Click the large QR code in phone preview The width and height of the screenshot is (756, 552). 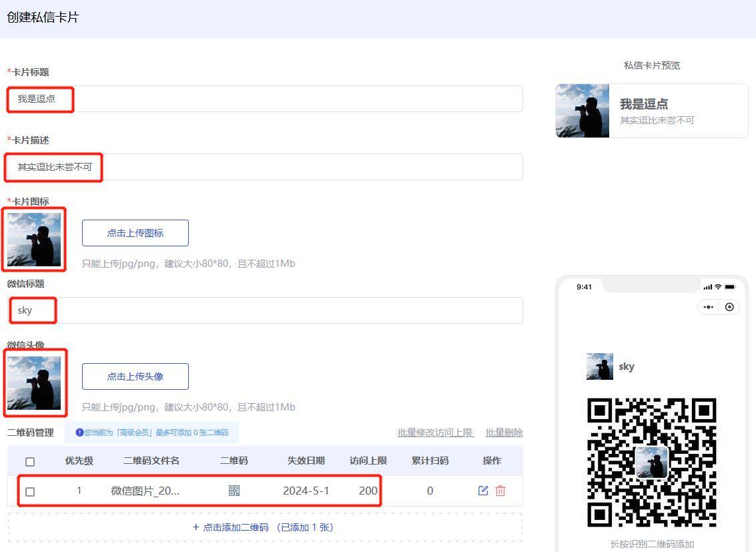[651, 463]
